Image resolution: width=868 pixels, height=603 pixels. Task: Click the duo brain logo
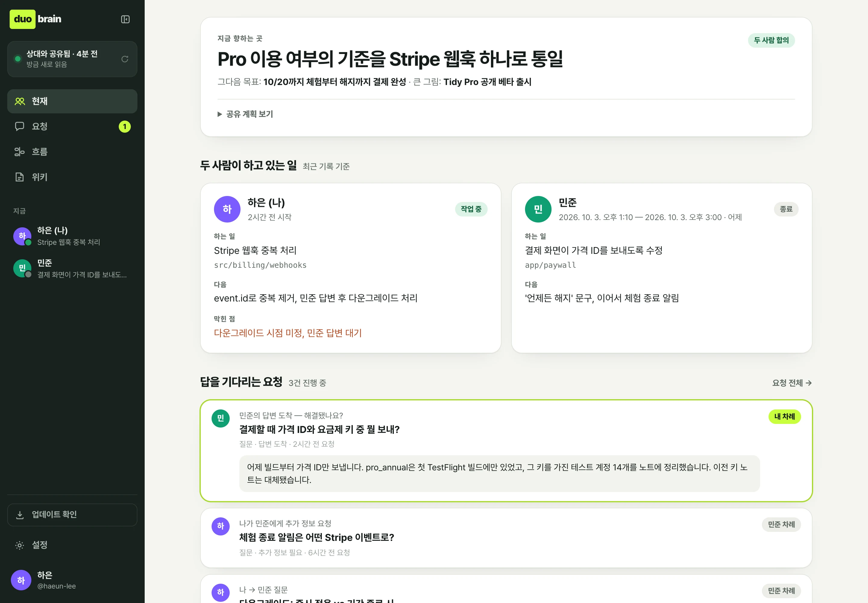click(x=36, y=19)
